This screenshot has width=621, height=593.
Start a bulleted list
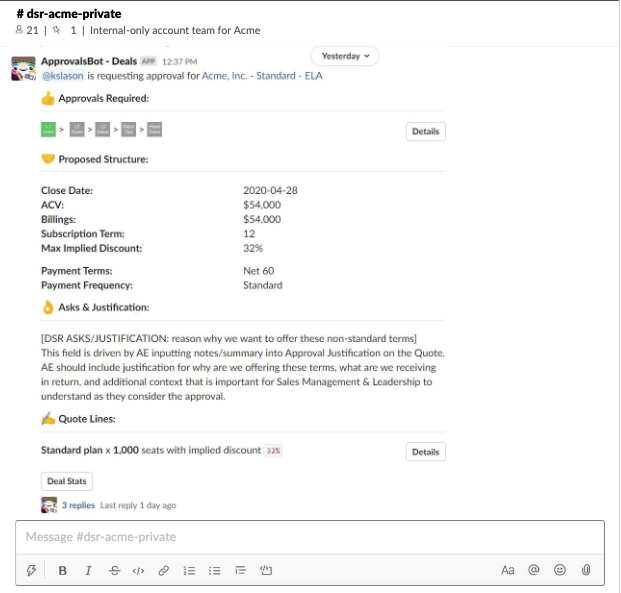click(215, 570)
